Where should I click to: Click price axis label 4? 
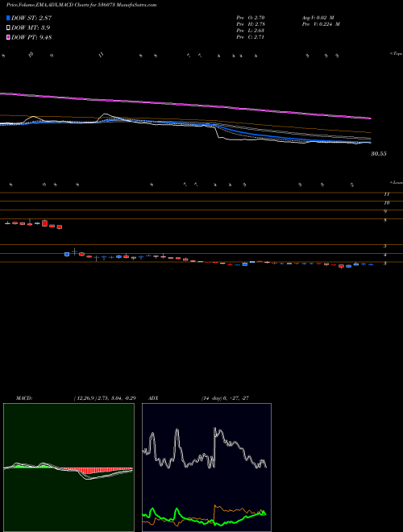[385, 255]
